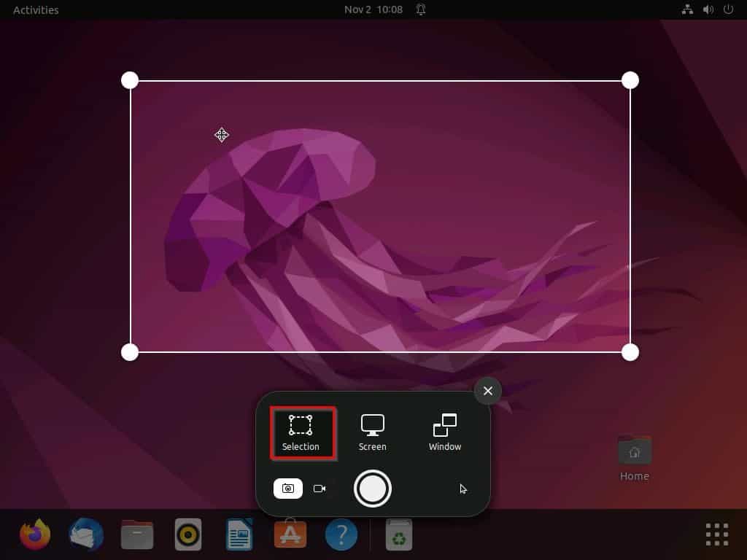Screen dimensions: 747x560
Task: Click the round capture shutter button
Action: click(x=373, y=489)
